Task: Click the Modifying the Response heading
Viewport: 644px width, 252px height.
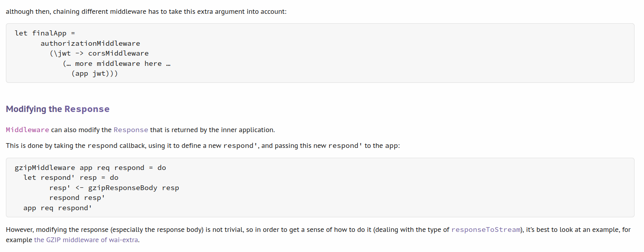Action: 58,109
